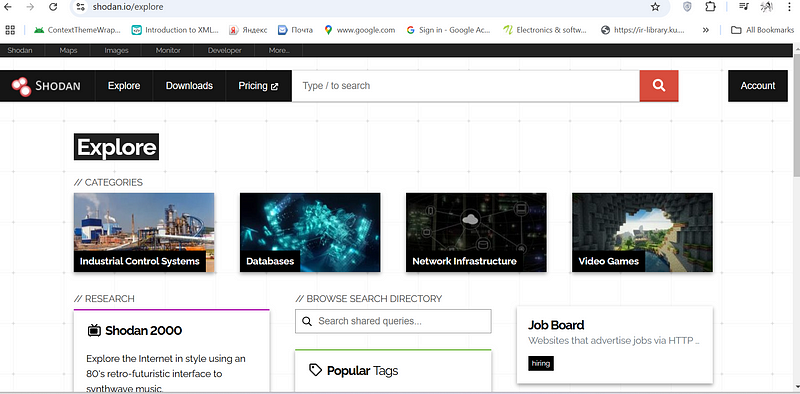This screenshot has width=800, height=394.
Task: Expand hidden bookmarks with the double chevron
Action: 706,30
